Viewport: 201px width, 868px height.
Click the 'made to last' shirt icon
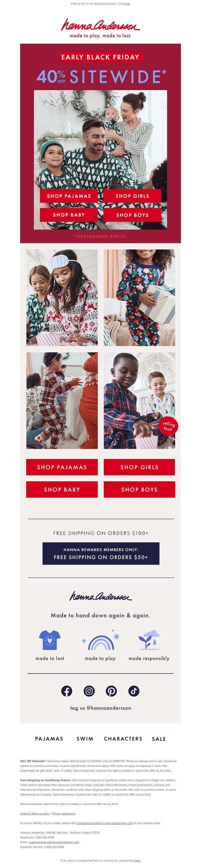point(49,640)
